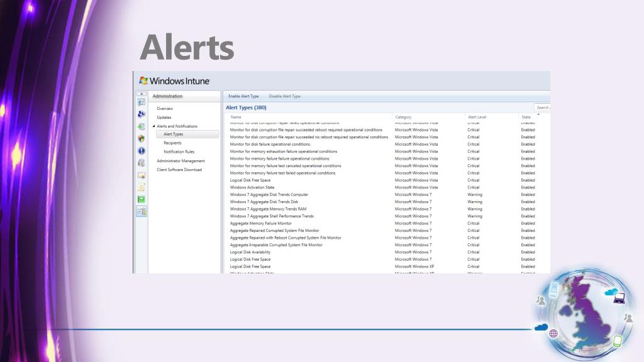
Task: Collapse the Alerts and Notifications tree node
Action: point(154,126)
